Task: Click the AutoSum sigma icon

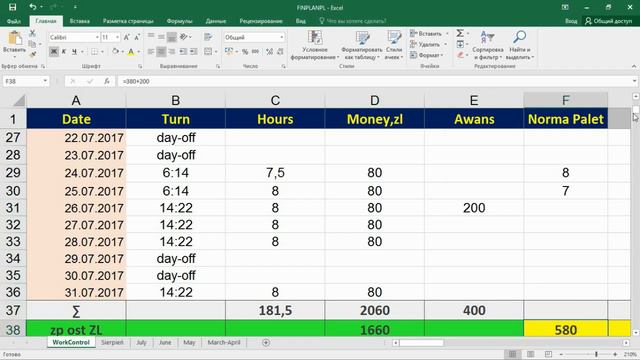Action: click(460, 33)
